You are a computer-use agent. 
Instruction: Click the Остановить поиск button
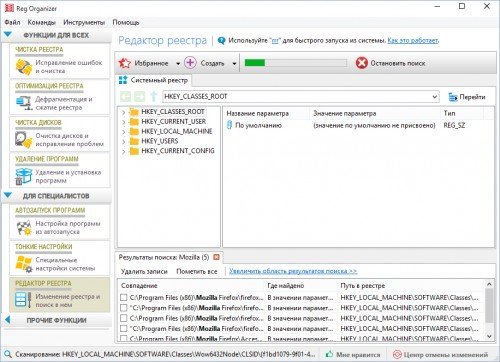pos(390,63)
